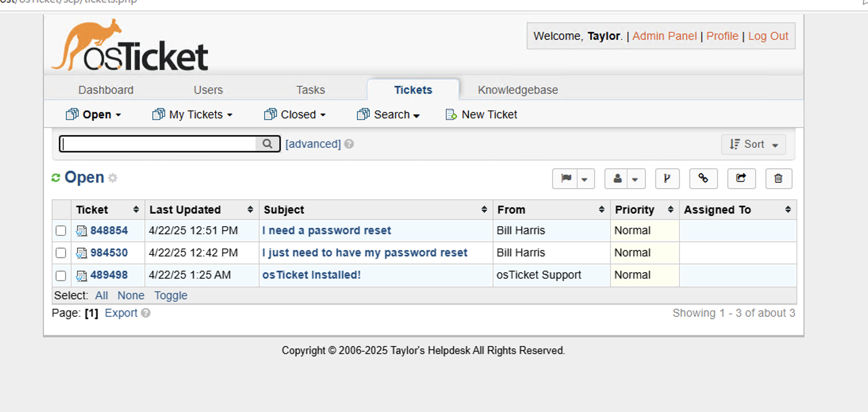Click the merge tickets icon
868x412 pixels.
point(667,179)
